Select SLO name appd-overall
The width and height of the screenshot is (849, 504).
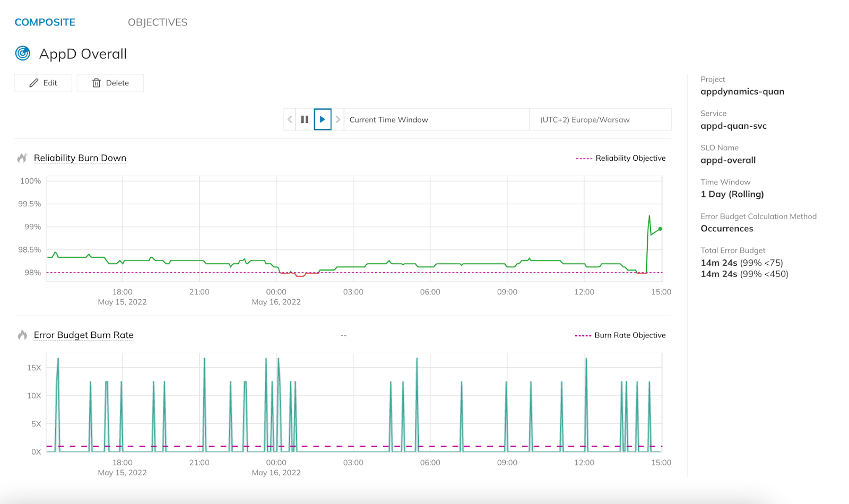tap(728, 160)
